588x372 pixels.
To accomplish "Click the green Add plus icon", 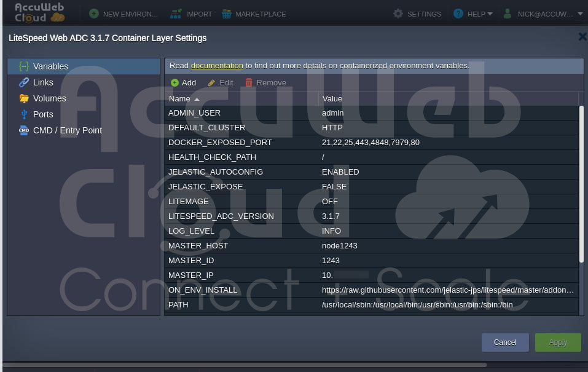I will coord(175,83).
